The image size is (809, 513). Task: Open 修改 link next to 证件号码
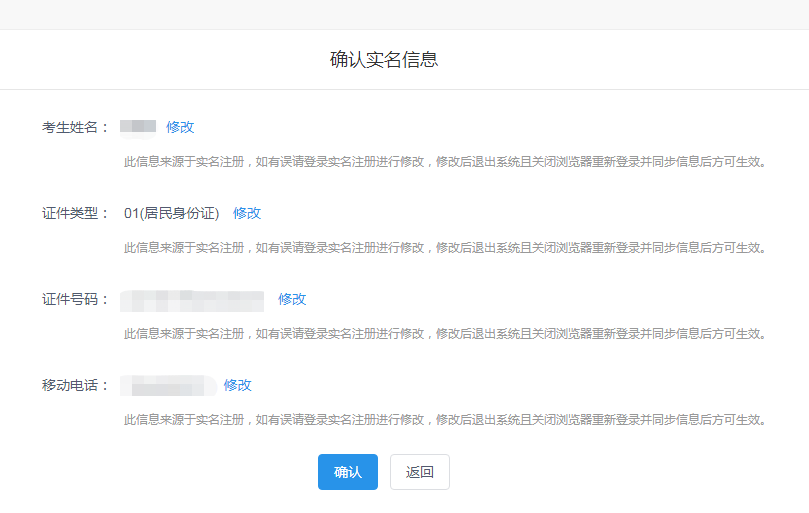click(292, 299)
